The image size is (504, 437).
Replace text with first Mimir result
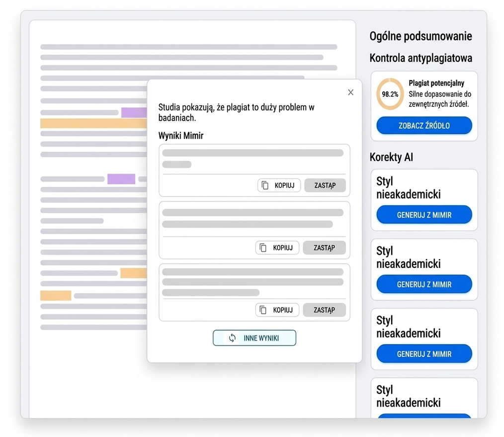[325, 185]
